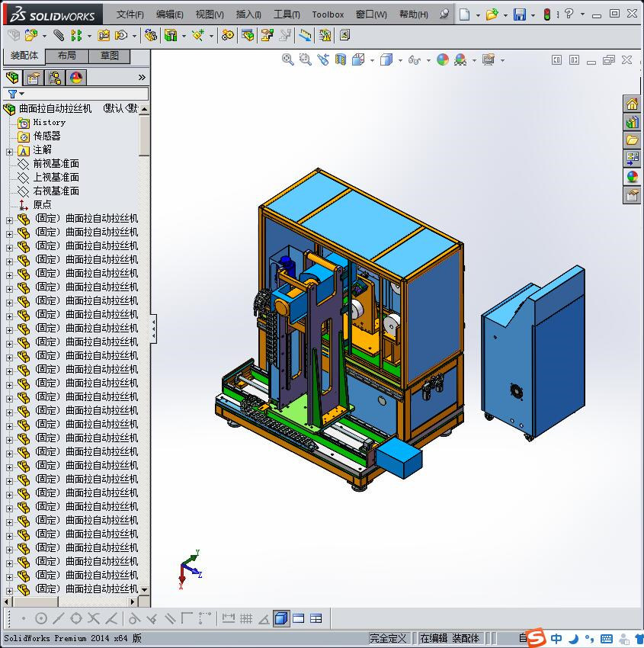Click the Assembly Features icon
This screenshot has height=648, width=644.
(171, 36)
